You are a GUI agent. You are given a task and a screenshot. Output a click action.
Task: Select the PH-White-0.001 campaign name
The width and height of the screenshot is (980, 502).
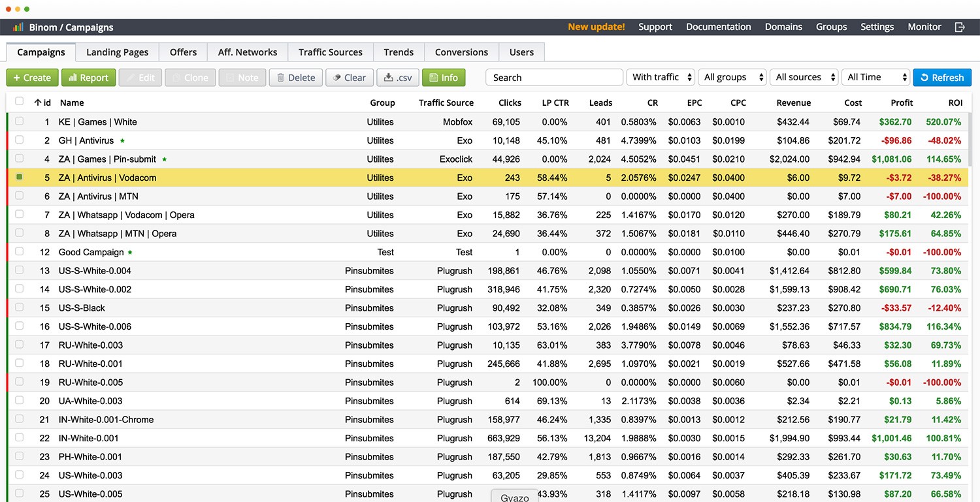[90, 457]
